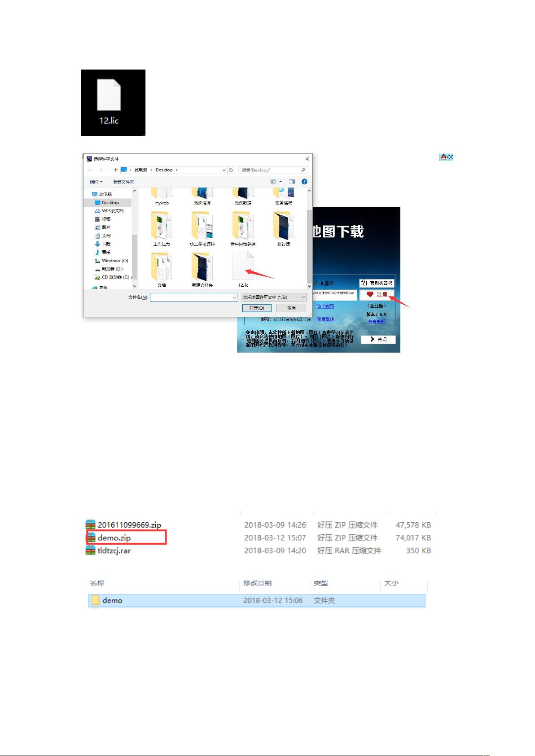Open the 访问官网 link
Screen dimensions: 535x756
click(x=325, y=306)
